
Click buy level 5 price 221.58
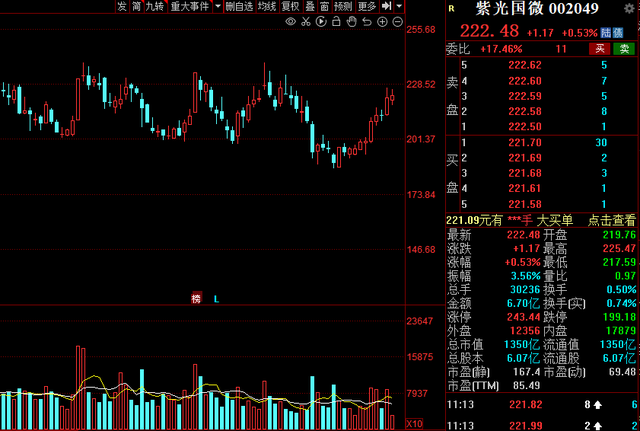coord(524,204)
